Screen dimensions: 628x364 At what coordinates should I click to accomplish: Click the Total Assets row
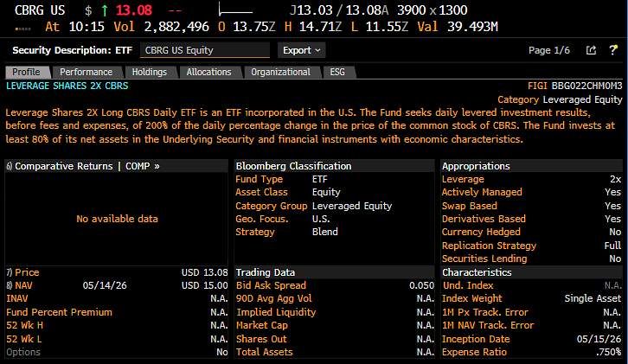335,353
